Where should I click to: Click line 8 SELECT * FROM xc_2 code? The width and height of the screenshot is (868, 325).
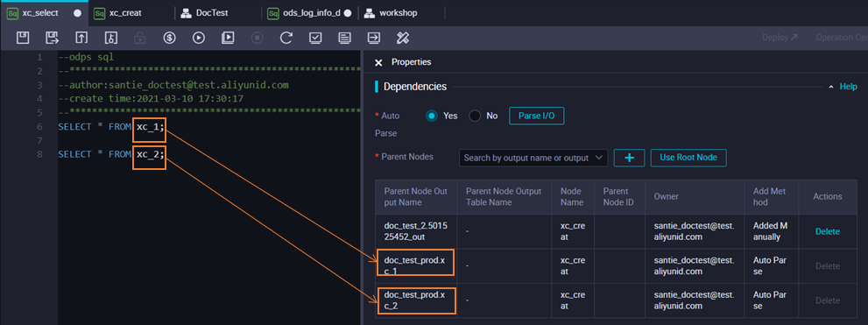pyautogui.click(x=111, y=154)
